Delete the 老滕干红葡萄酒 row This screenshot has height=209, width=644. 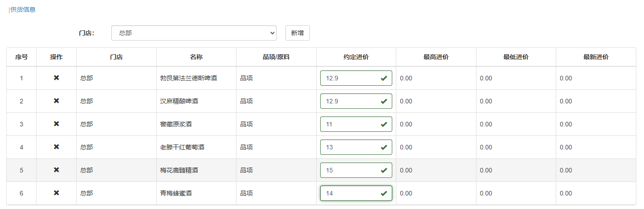(56, 147)
